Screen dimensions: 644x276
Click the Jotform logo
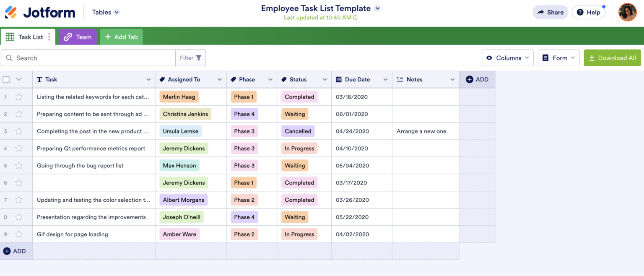tap(40, 12)
